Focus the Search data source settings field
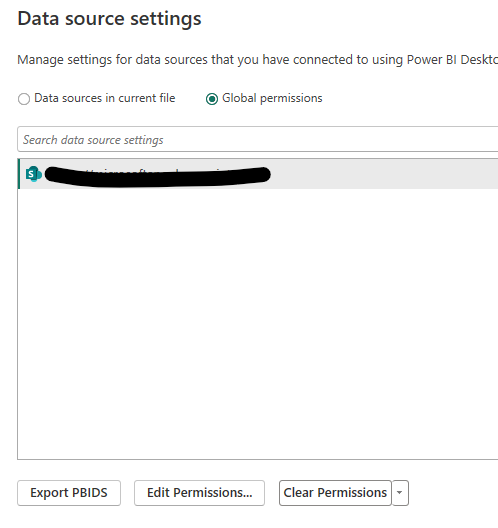The image size is (498, 528). coord(258,139)
